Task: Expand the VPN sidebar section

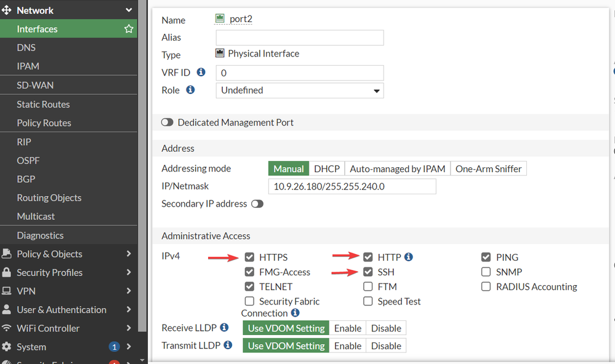Action: pos(68,291)
